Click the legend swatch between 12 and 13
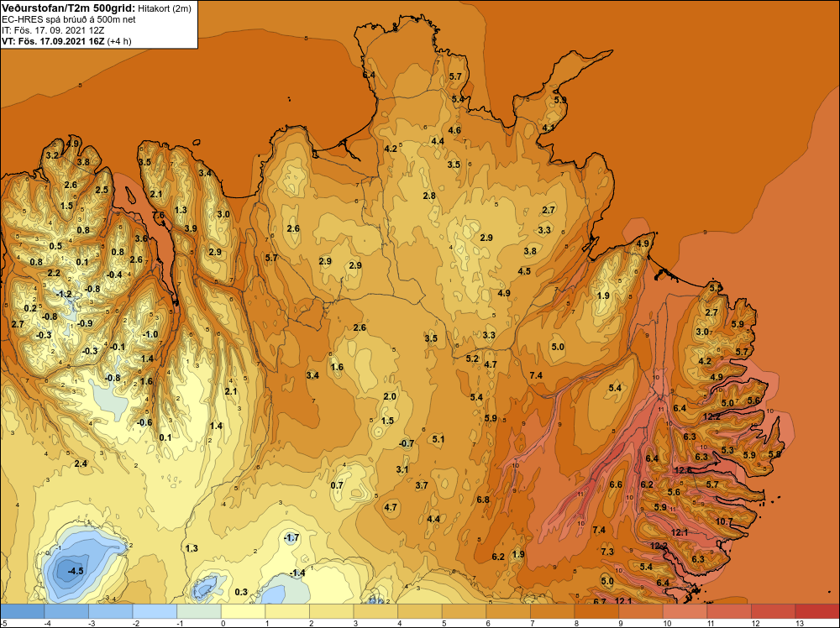 (774, 611)
